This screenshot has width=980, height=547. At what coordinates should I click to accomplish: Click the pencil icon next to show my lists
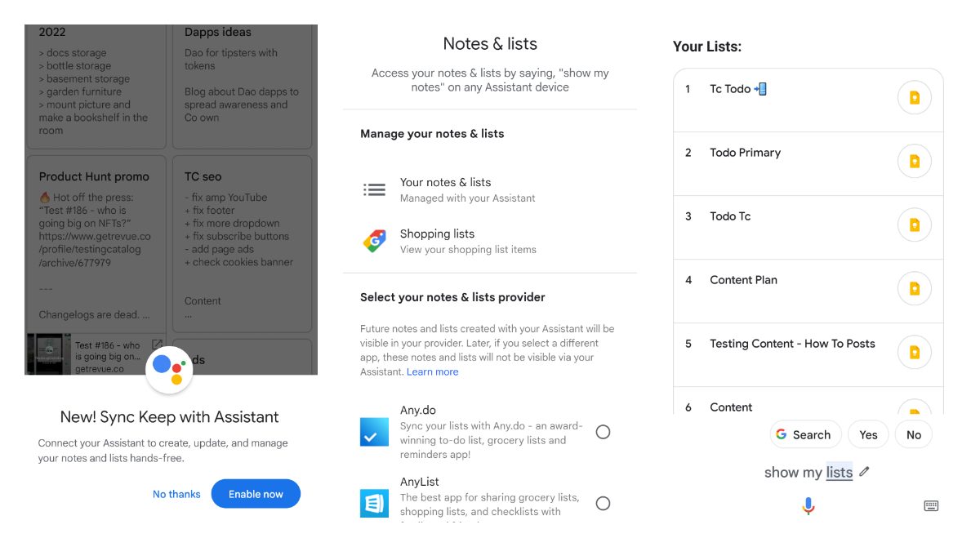coord(863,472)
